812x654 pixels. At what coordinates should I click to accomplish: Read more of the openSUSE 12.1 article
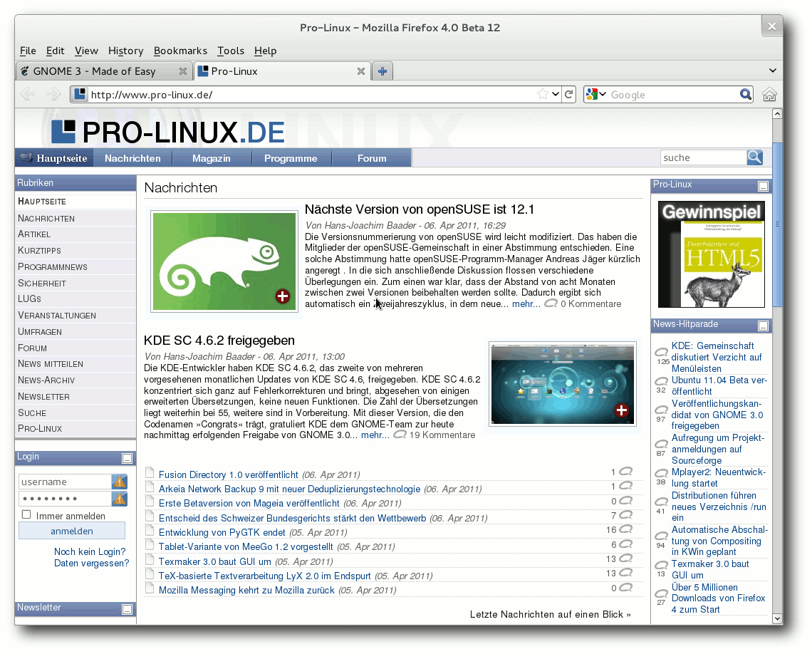[x=526, y=304]
